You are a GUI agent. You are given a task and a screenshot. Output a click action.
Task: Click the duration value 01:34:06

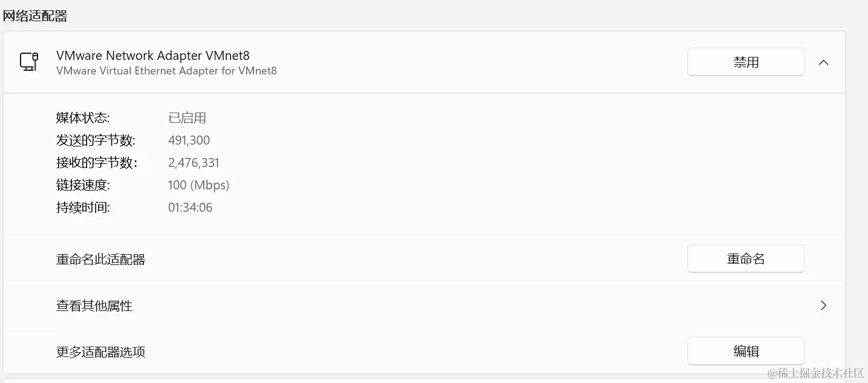point(190,208)
